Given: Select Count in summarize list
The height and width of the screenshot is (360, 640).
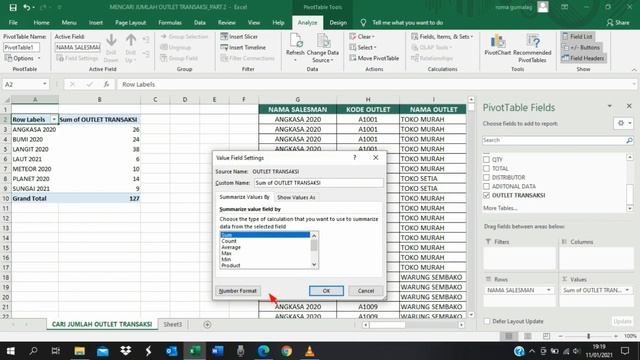Looking at the screenshot, I should point(229,241).
